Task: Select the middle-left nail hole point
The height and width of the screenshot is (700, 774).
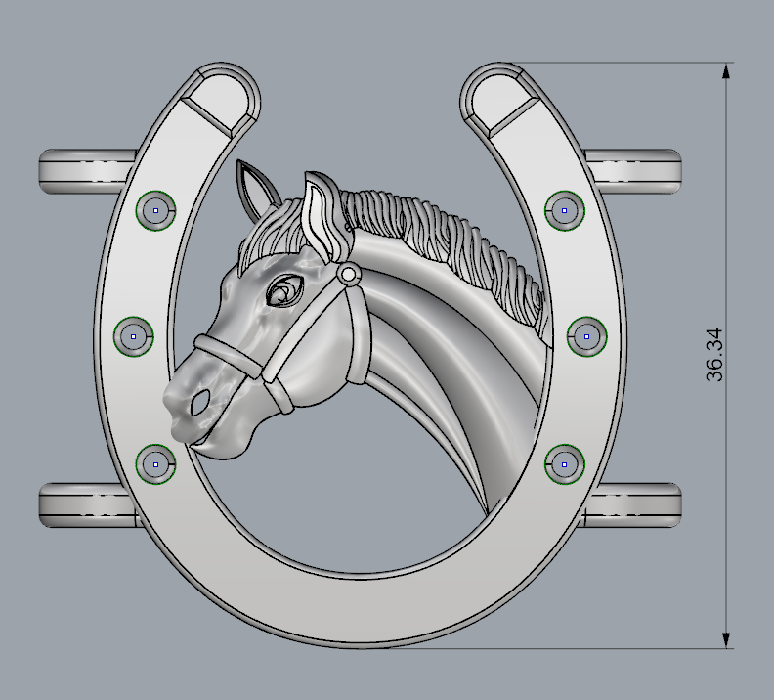Action: [x=134, y=335]
